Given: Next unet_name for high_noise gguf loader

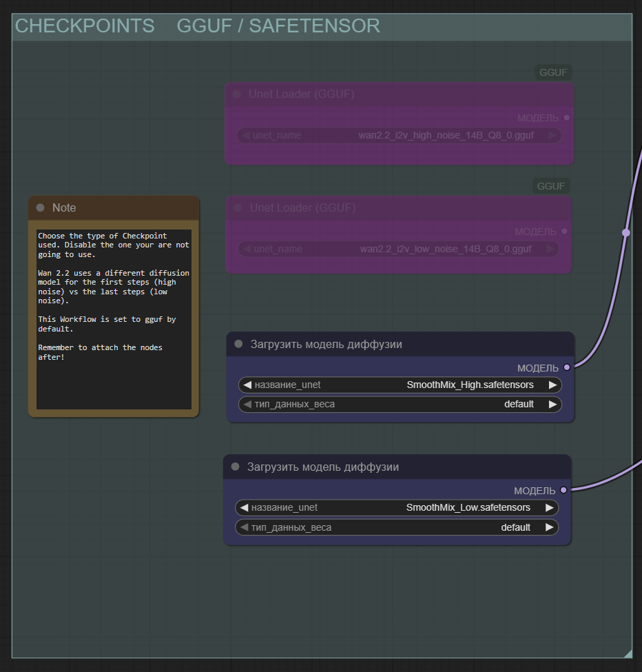Looking at the screenshot, I should pos(552,135).
